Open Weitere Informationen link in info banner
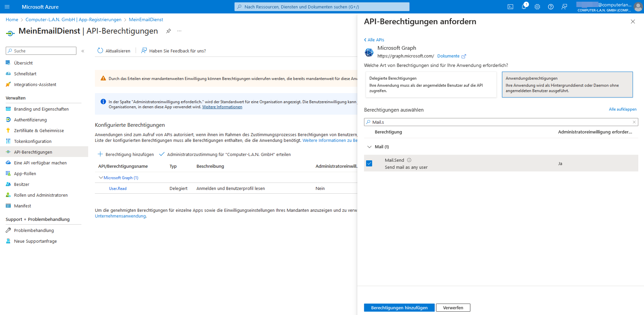This screenshot has width=644, height=315. point(222,107)
